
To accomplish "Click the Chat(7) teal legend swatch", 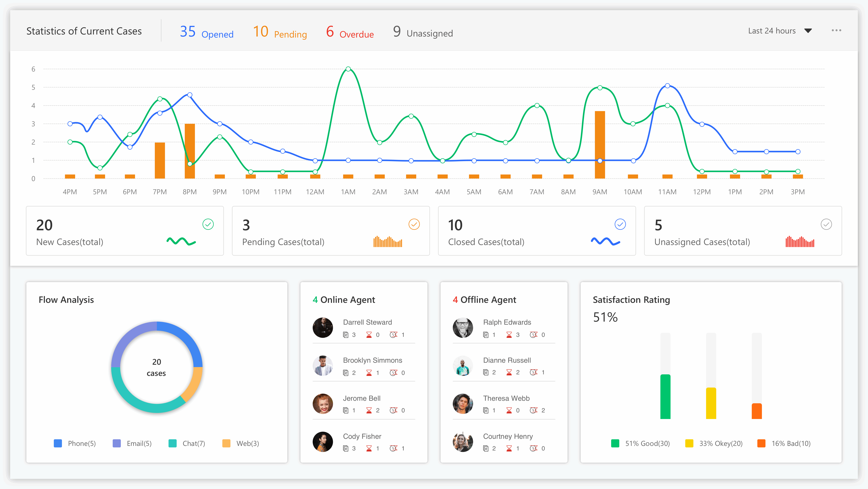I will pyautogui.click(x=173, y=444).
